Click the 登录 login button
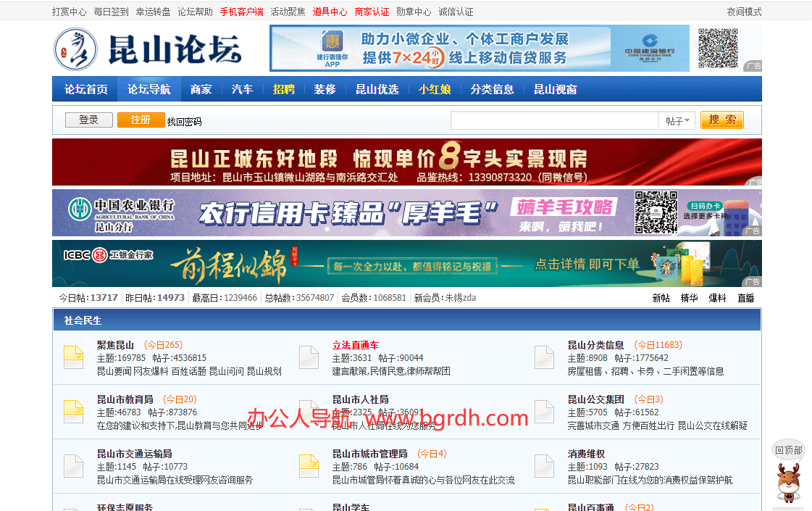 89,120
